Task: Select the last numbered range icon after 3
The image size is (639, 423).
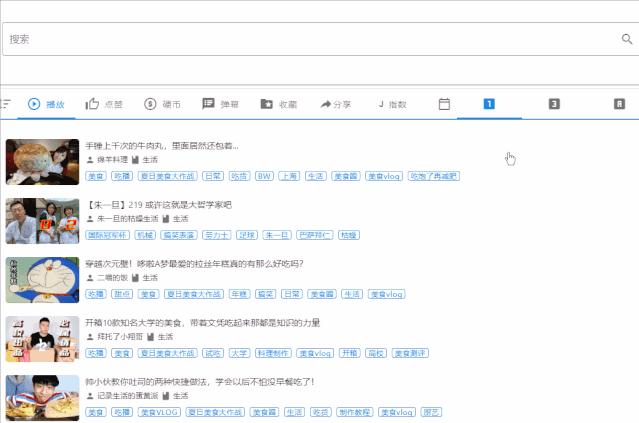Action: [619, 104]
